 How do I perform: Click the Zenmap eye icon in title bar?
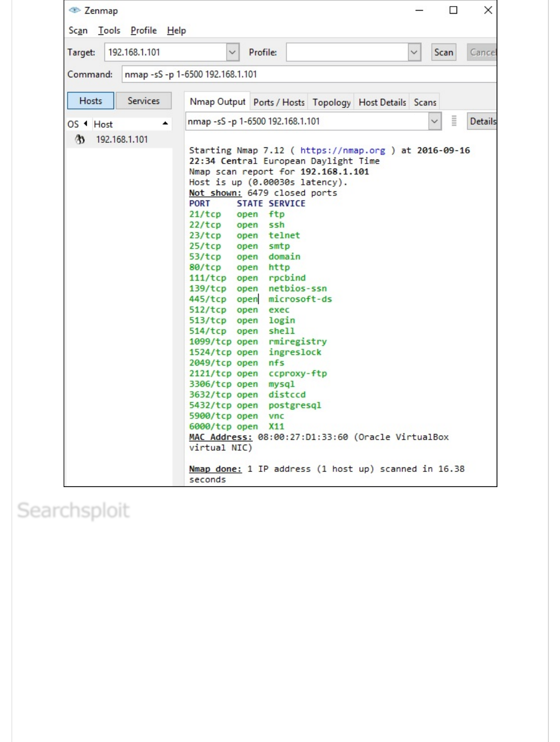point(75,10)
